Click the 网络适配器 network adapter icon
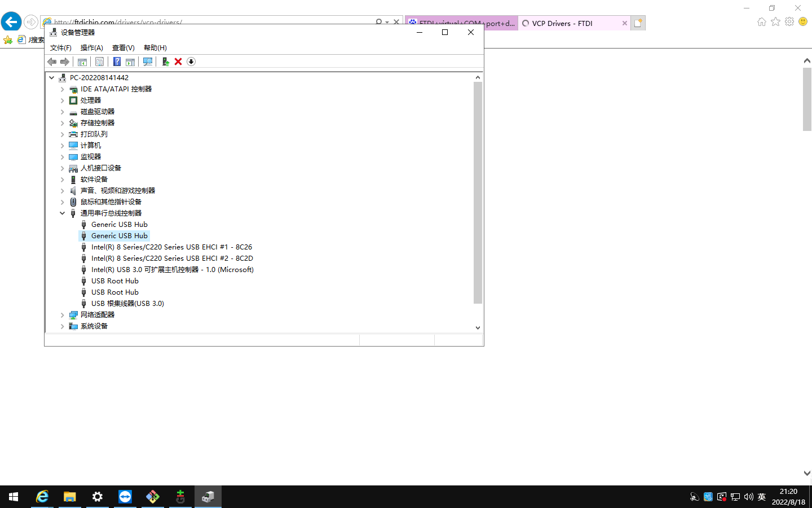 73,315
